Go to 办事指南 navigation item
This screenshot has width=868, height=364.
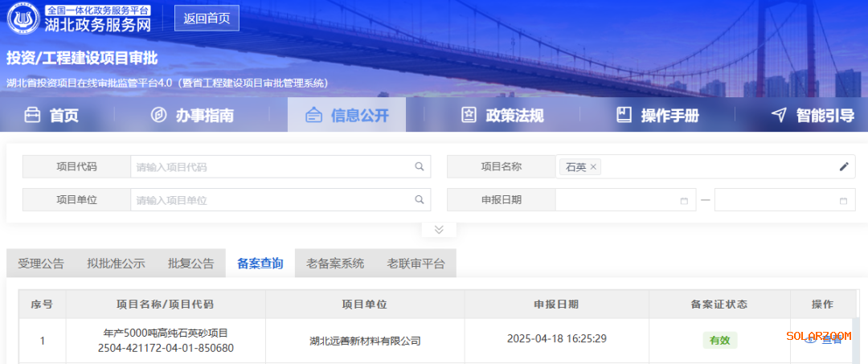pyautogui.click(x=192, y=116)
